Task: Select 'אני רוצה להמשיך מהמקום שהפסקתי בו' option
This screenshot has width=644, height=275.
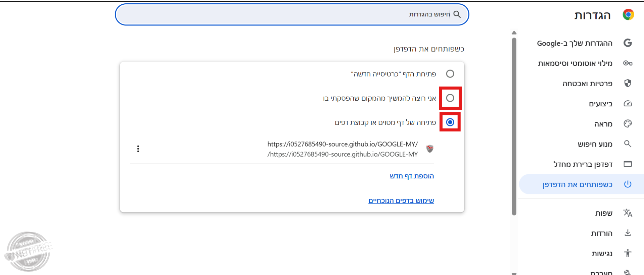Action: pyautogui.click(x=450, y=98)
